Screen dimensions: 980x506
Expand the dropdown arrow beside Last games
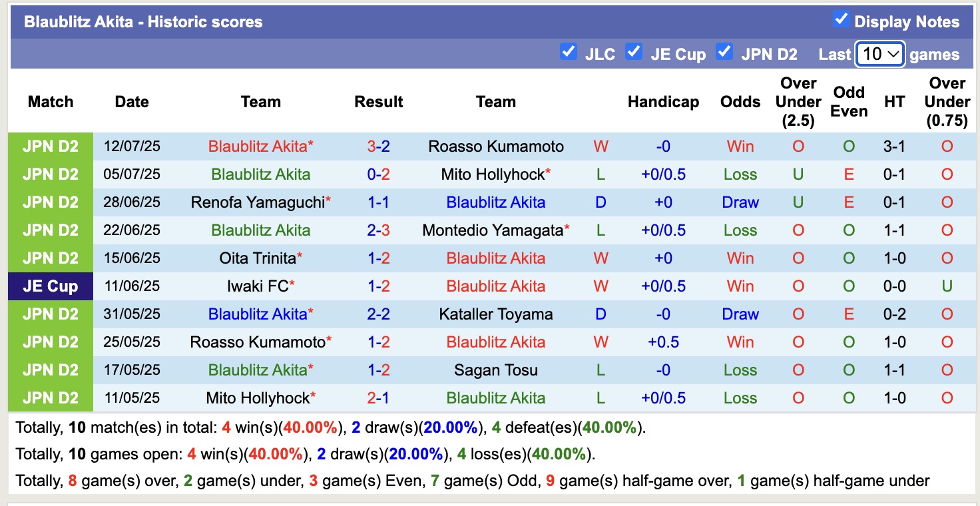click(893, 53)
